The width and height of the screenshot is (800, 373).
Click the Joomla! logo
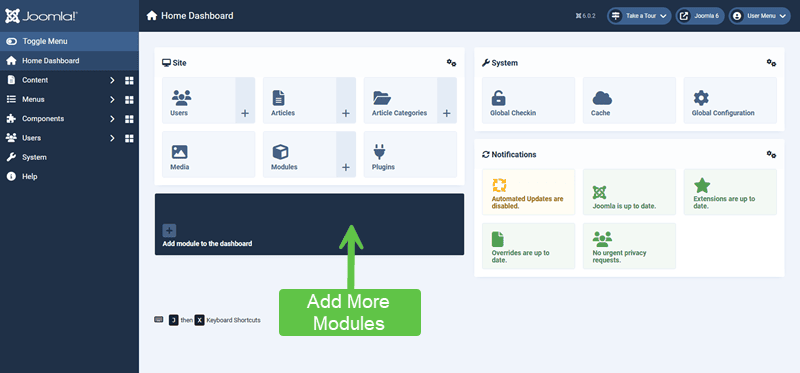pos(41,16)
